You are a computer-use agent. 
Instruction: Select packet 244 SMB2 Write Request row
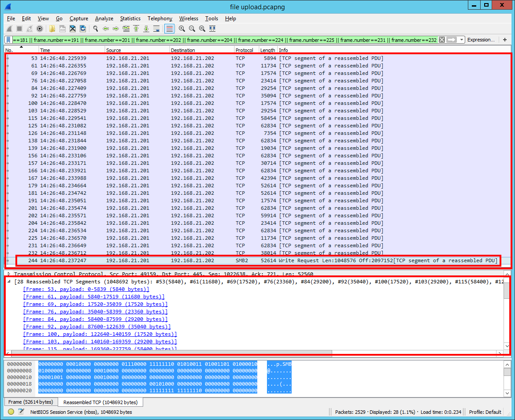click(x=258, y=260)
